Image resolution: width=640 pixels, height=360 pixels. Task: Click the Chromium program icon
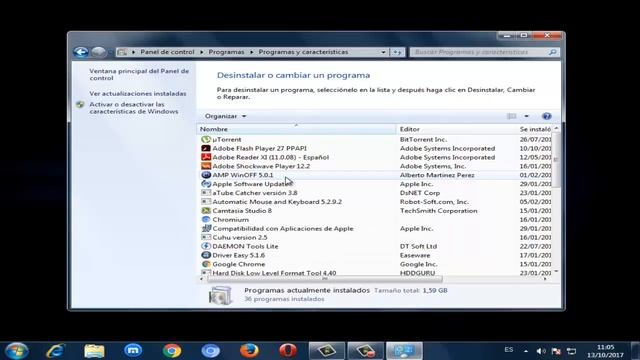click(x=206, y=220)
